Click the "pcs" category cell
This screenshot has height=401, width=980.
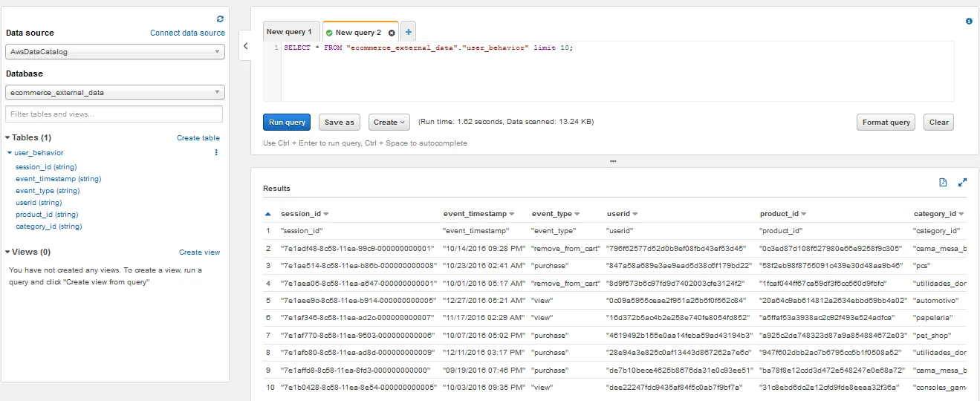coord(922,265)
